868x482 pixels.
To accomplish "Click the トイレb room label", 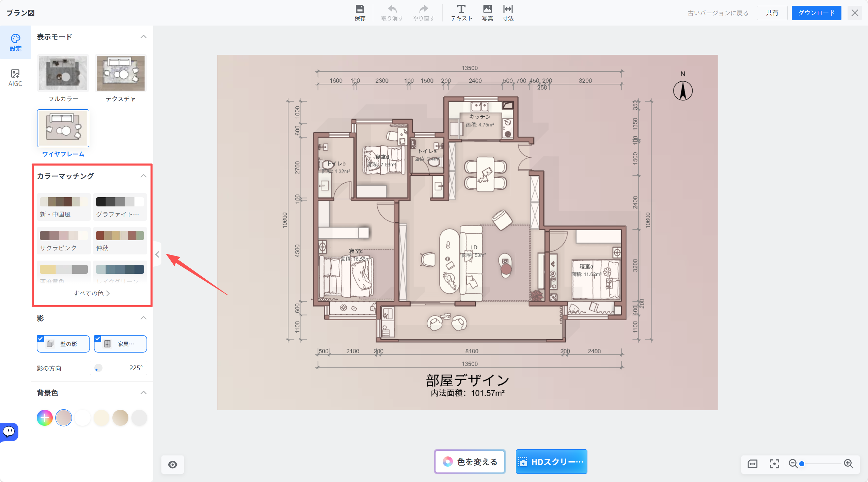I will pyautogui.click(x=336, y=164).
